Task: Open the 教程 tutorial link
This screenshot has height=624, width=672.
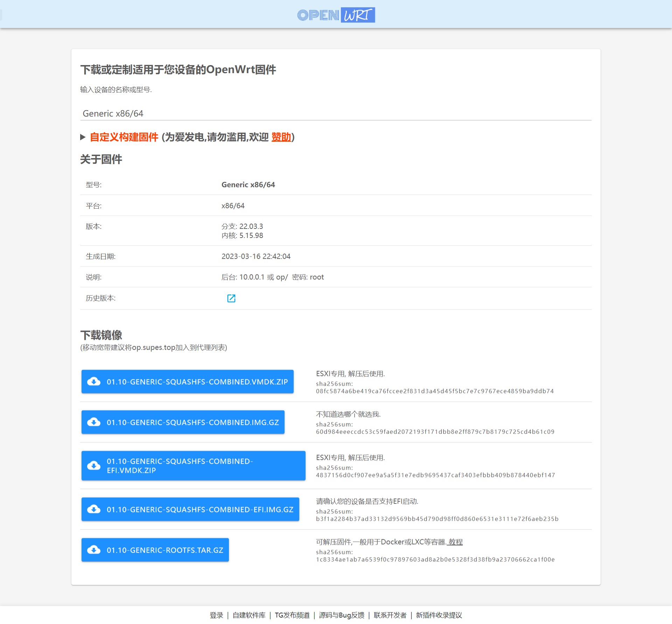Action: click(455, 542)
